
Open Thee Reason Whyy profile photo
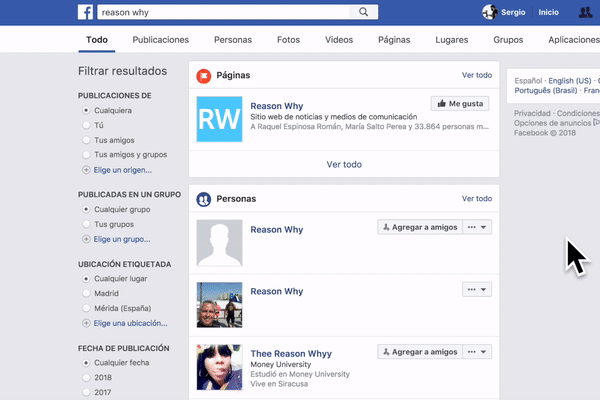[x=219, y=367]
